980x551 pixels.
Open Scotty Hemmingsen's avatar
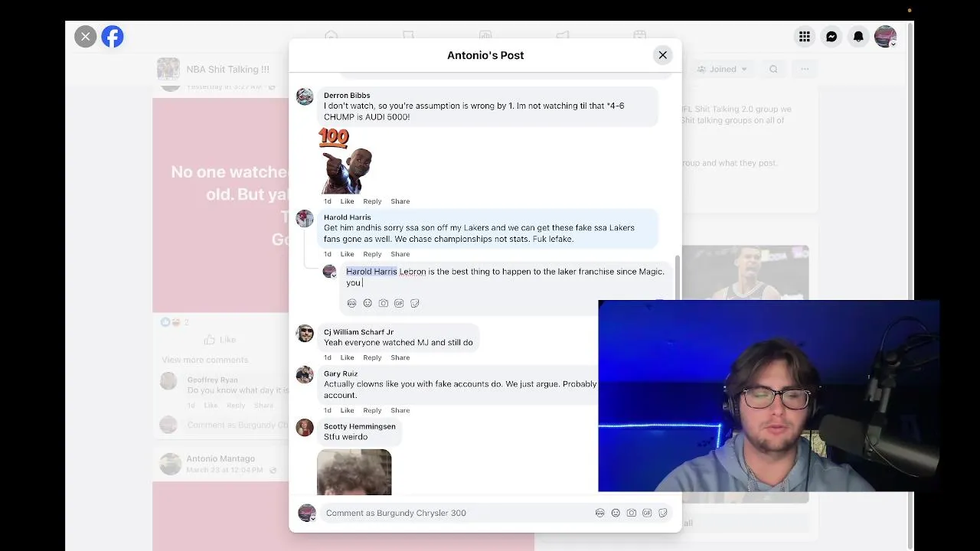point(305,427)
